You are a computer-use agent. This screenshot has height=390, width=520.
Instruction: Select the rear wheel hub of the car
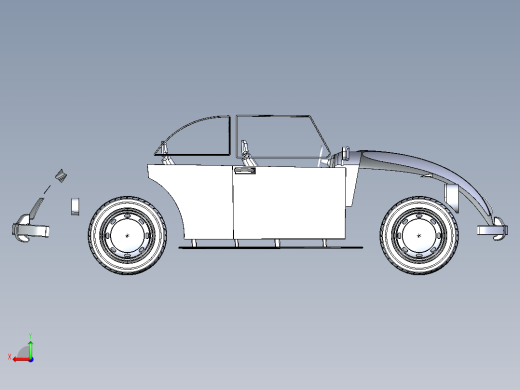pyautogui.click(x=127, y=235)
